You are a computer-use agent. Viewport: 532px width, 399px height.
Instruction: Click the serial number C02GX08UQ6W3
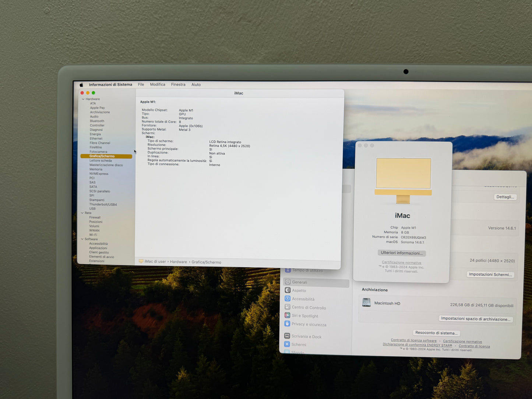click(413, 237)
